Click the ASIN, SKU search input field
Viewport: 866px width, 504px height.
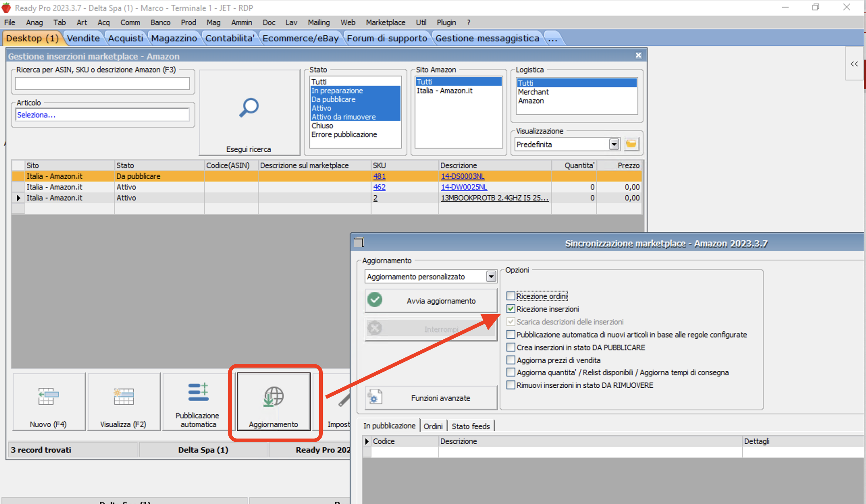(x=102, y=83)
